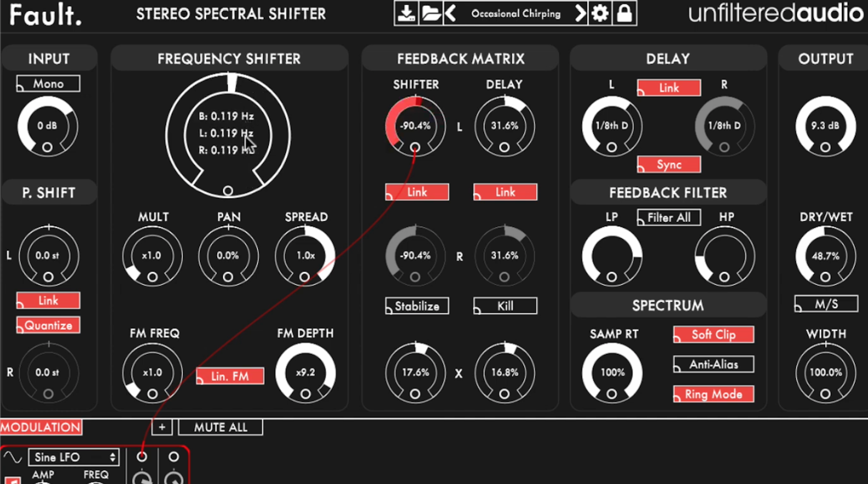The width and height of the screenshot is (868, 484).
Task: Click the modulation port under frequency dial
Action: click(228, 191)
